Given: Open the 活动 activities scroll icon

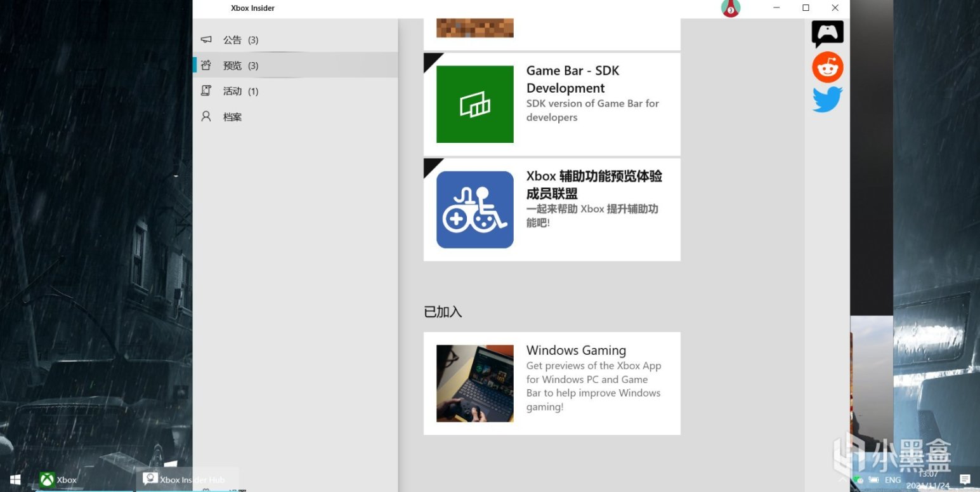Looking at the screenshot, I should tap(206, 91).
